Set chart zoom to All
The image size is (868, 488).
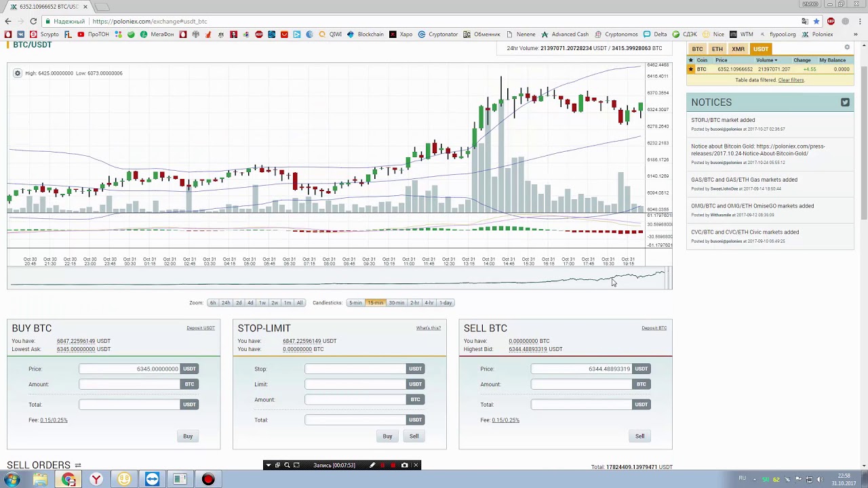pyautogui.click(x=300, y=303)
